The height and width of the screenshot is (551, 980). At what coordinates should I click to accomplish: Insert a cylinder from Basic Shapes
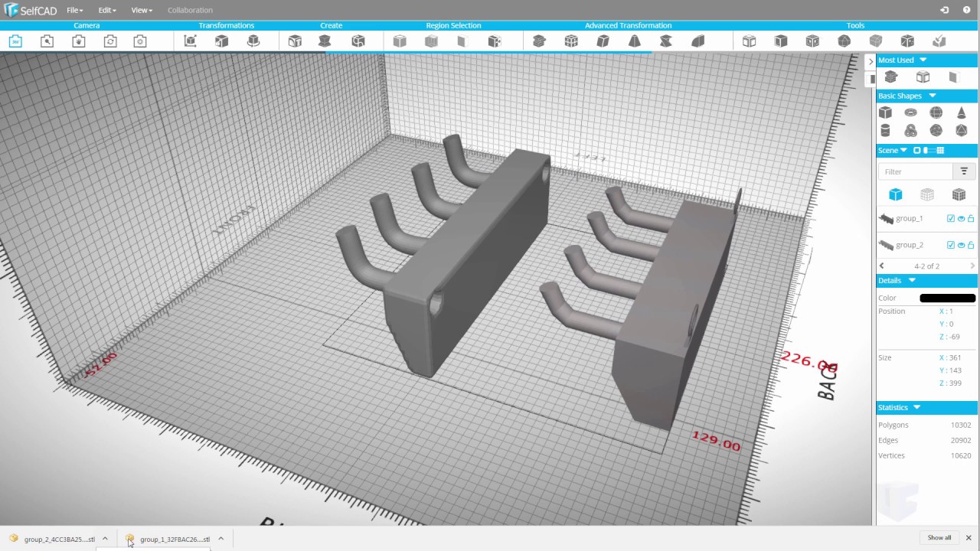pos(885,131)
